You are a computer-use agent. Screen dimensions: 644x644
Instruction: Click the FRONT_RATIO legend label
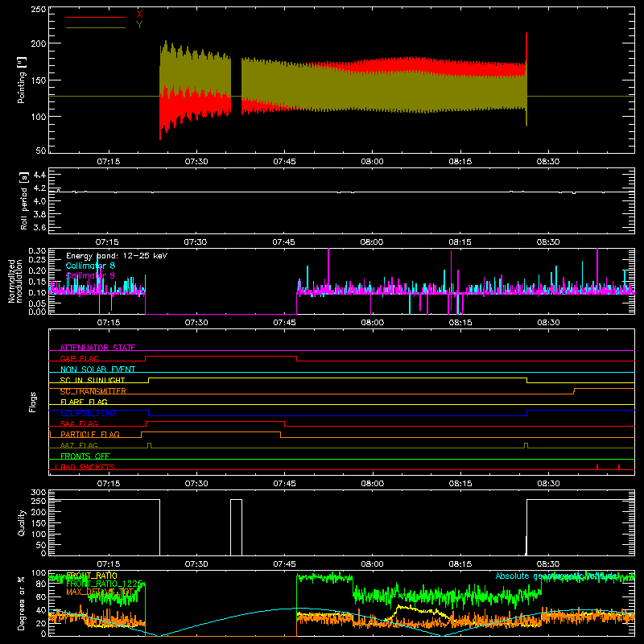pyautogui.click(x=92, y=576)
